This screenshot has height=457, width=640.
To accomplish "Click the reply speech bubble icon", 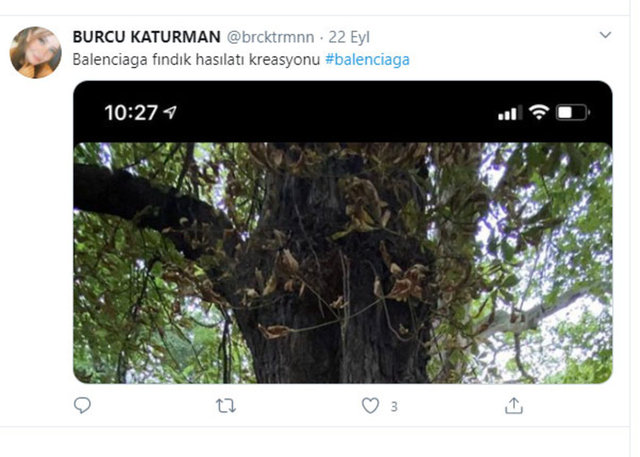I will [83, 405].
